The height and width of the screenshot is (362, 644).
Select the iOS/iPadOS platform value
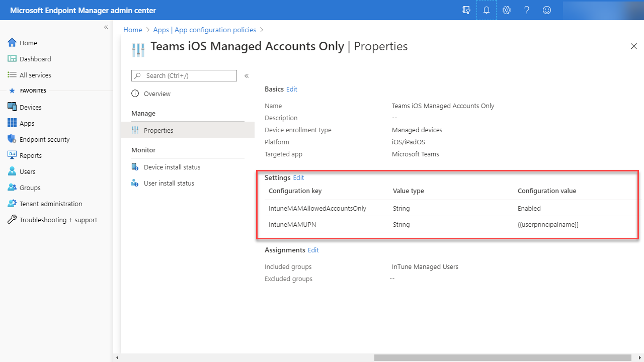click(x=409, y=142)
